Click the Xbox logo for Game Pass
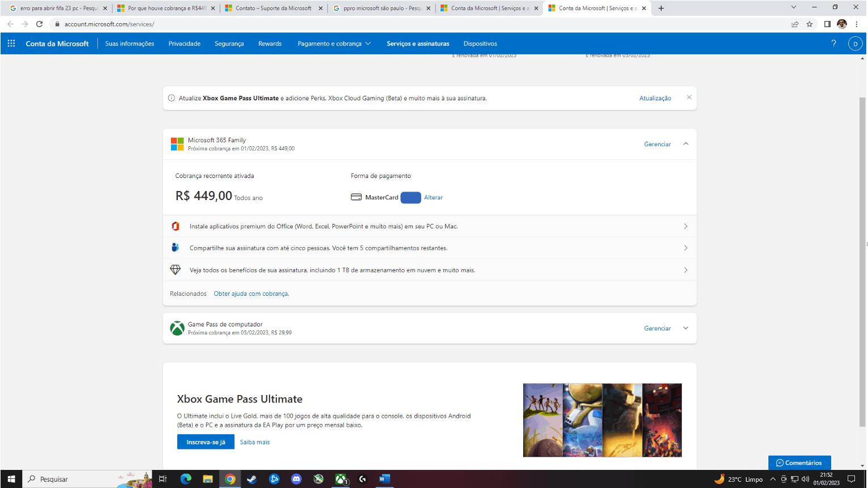The height and width of the screenshot is (488, 868). pyautogui.click(x=177, y=328)
